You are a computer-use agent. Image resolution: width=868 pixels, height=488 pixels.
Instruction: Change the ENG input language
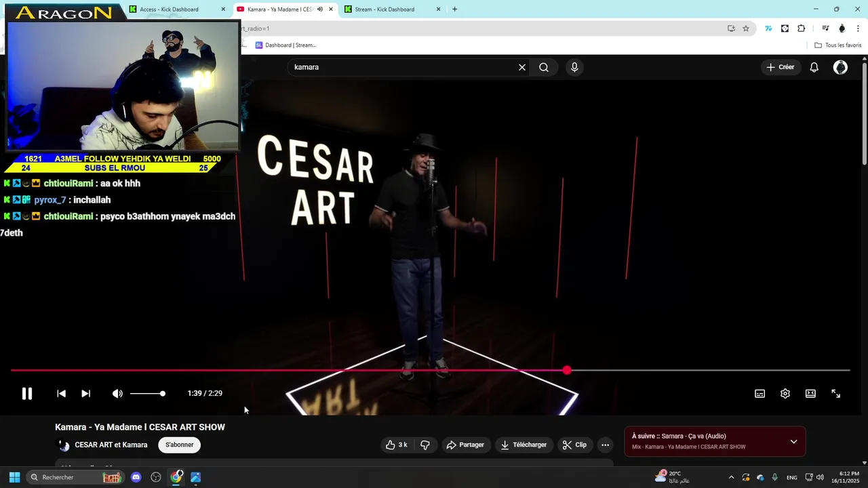tap(792, 477)
